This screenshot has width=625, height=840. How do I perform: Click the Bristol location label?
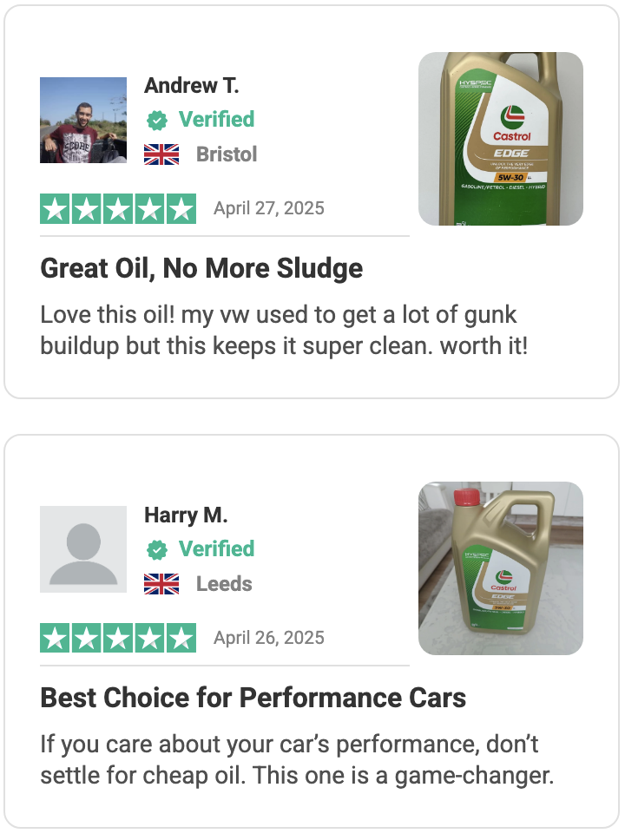pos(227,154)
